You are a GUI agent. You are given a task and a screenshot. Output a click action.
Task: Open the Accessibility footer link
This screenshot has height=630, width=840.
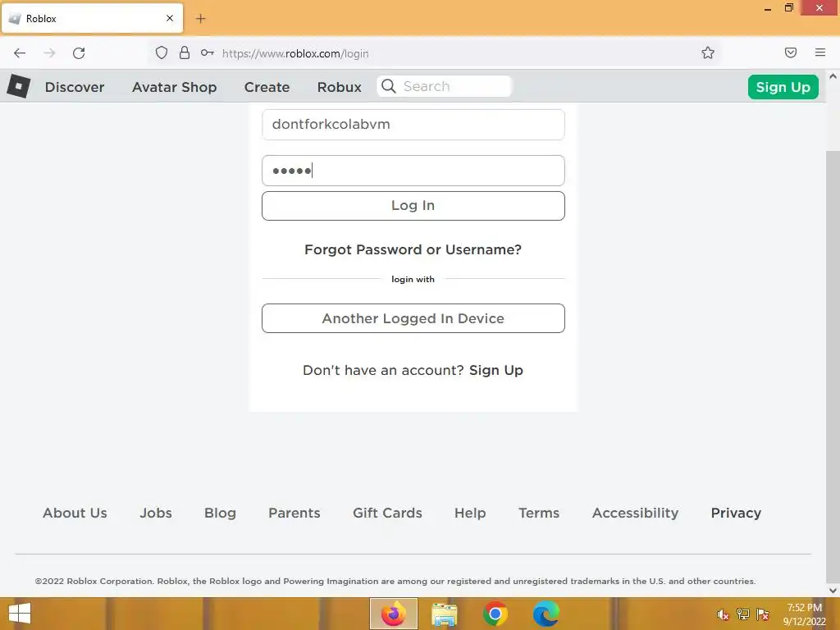click(x=636, y=513)
